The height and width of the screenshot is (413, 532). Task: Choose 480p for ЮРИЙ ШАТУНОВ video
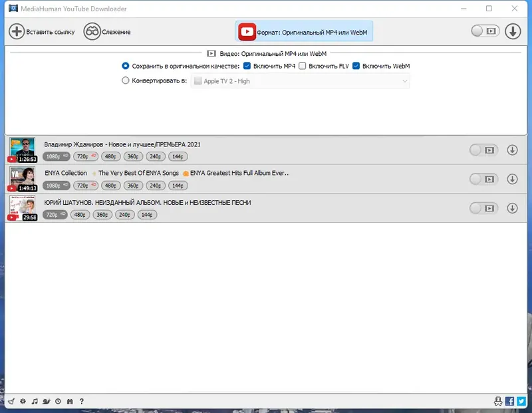click(80, 215)
